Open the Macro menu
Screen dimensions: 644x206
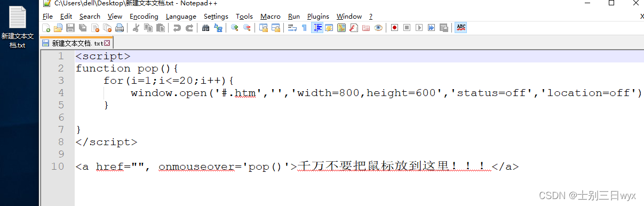pos(271,17)
